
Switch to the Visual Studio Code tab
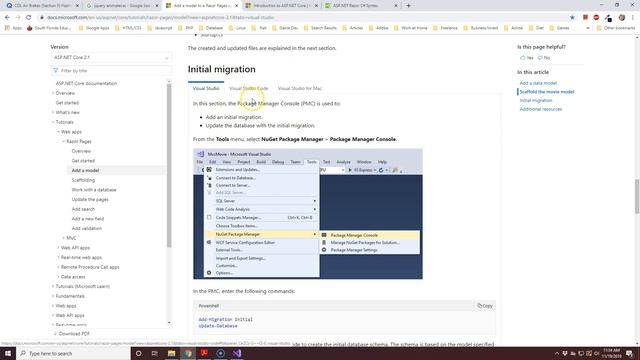click(x=249, y=88)
